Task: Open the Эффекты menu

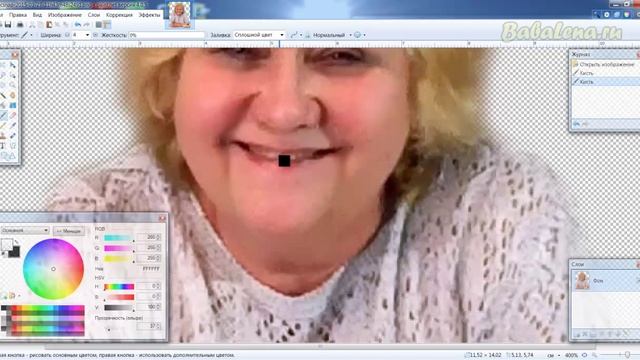Action: coord(149,15)
